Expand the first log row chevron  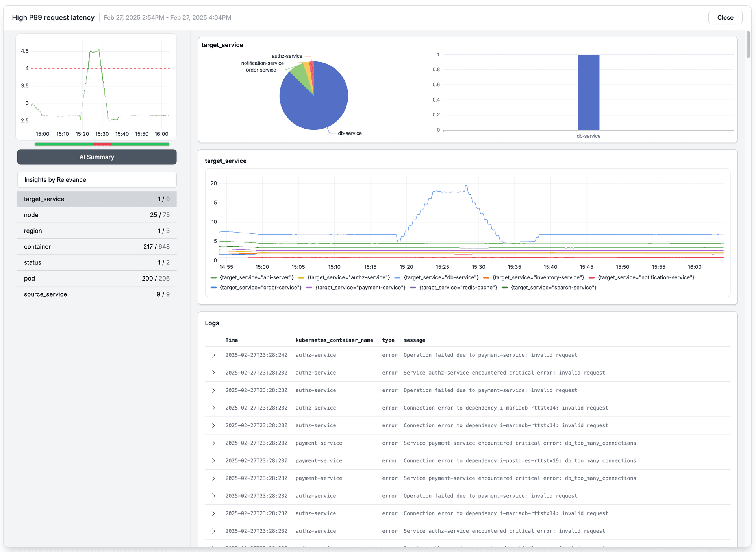pyautogui.click(x=213, y=355)
